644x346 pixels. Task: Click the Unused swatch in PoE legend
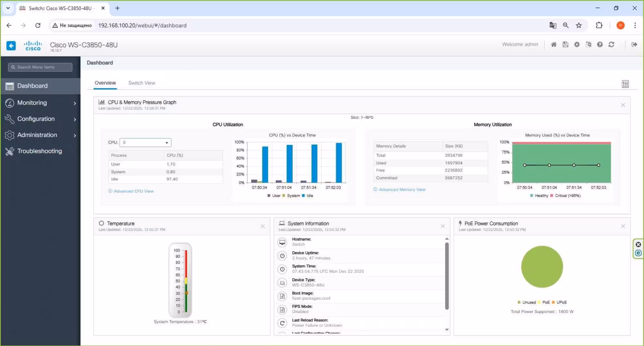[519, 302]
